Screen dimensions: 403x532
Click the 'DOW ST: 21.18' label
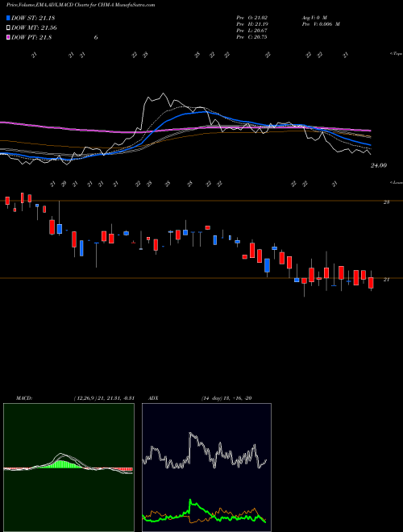click(x=33, y=19)
